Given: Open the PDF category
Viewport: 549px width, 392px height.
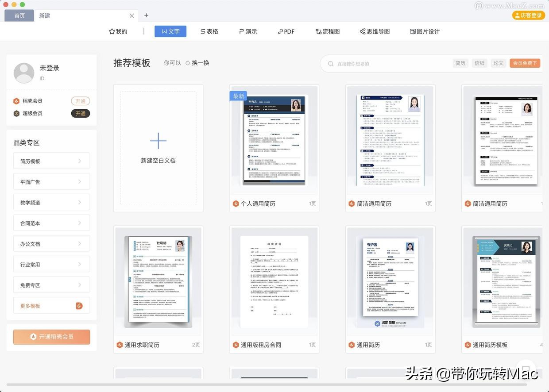Looking at the screenshot, I should [286, 31].
